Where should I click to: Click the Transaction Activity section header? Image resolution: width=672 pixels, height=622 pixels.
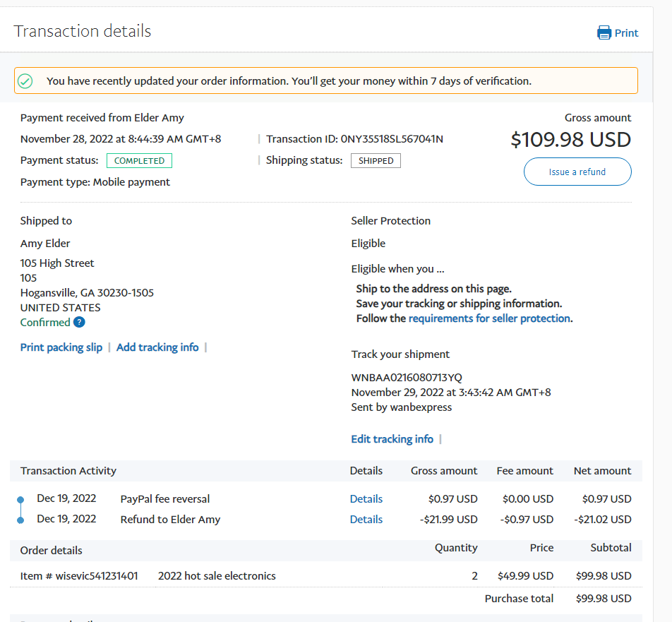tap(68, 471)
